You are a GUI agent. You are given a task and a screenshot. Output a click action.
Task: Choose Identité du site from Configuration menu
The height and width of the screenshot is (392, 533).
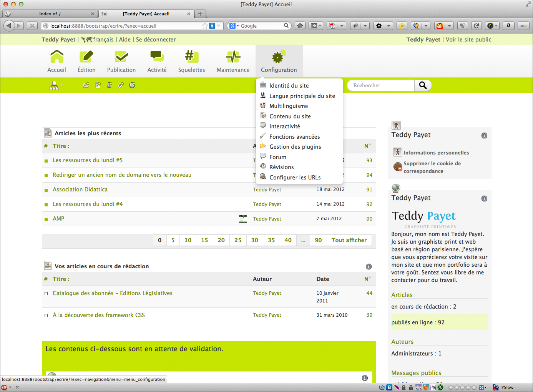click(289, 86)
